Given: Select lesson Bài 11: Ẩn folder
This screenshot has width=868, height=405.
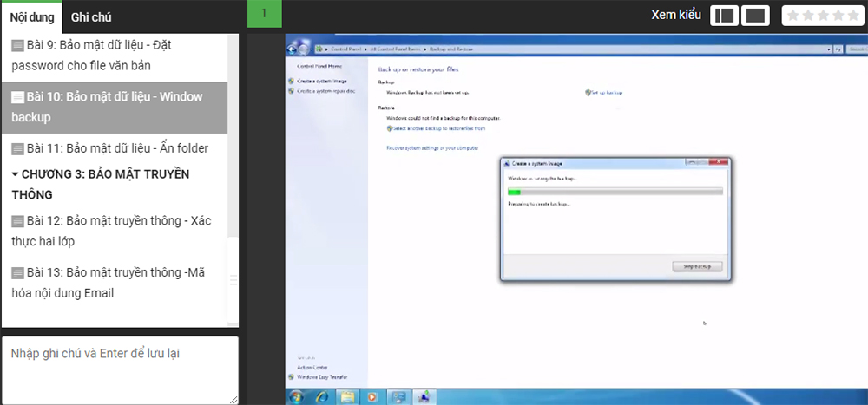Looking at the screenshot, I should [117, 148].
